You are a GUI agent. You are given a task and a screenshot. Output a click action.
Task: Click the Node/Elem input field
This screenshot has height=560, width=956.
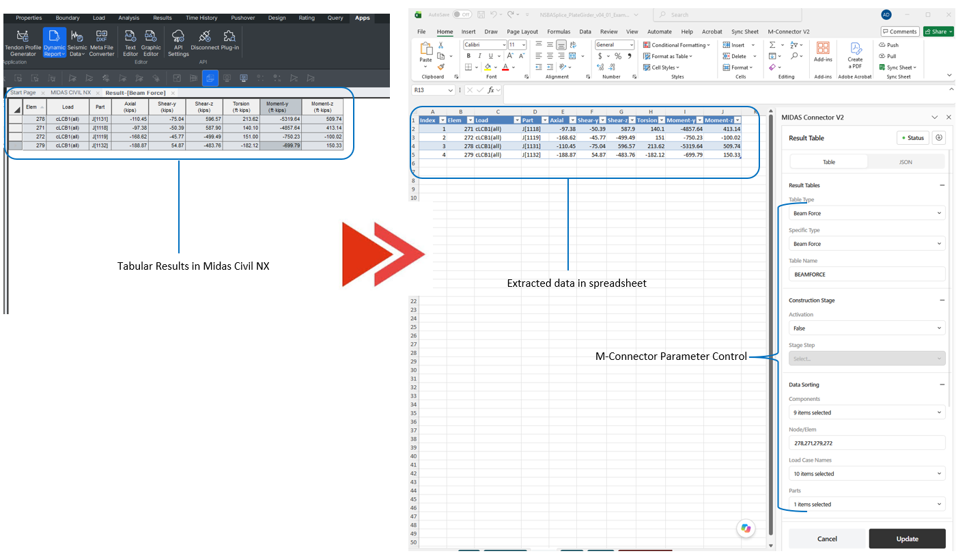[x=867, y=443]
